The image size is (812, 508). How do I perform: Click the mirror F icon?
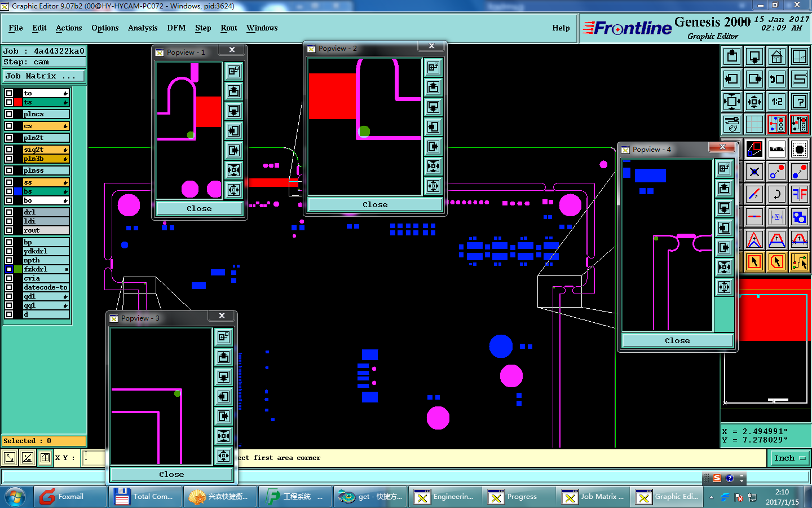[800, 194]
